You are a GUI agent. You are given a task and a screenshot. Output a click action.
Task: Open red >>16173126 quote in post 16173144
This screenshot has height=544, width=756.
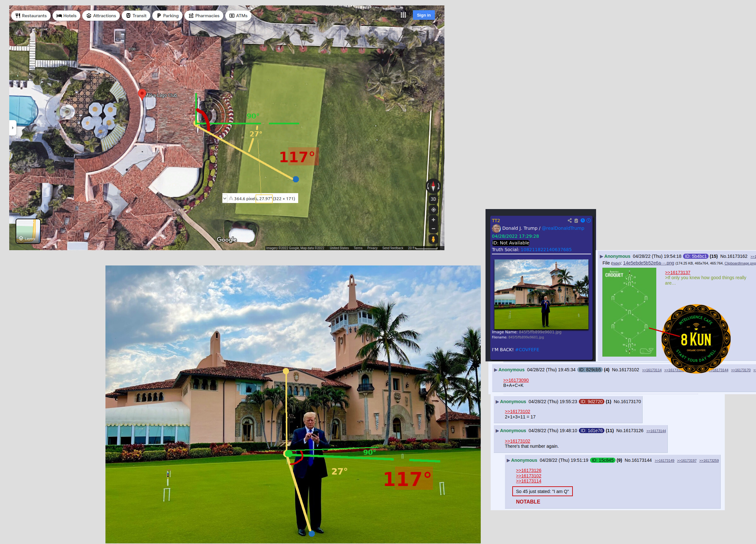(x=528, y=471)
